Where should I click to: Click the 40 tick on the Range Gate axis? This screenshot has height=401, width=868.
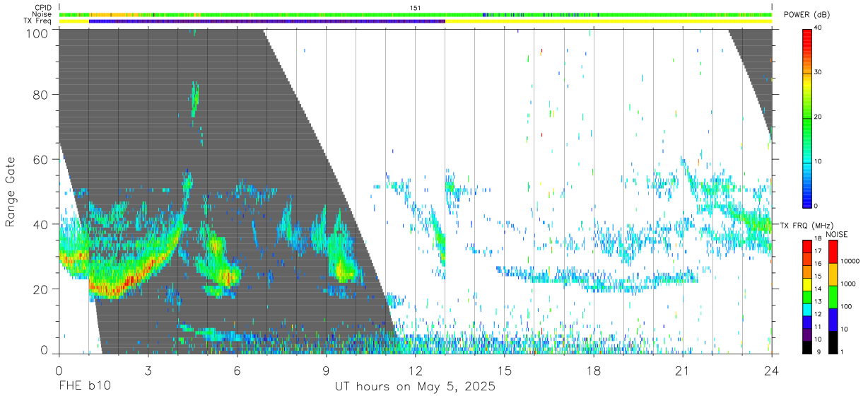click(42, 224)
